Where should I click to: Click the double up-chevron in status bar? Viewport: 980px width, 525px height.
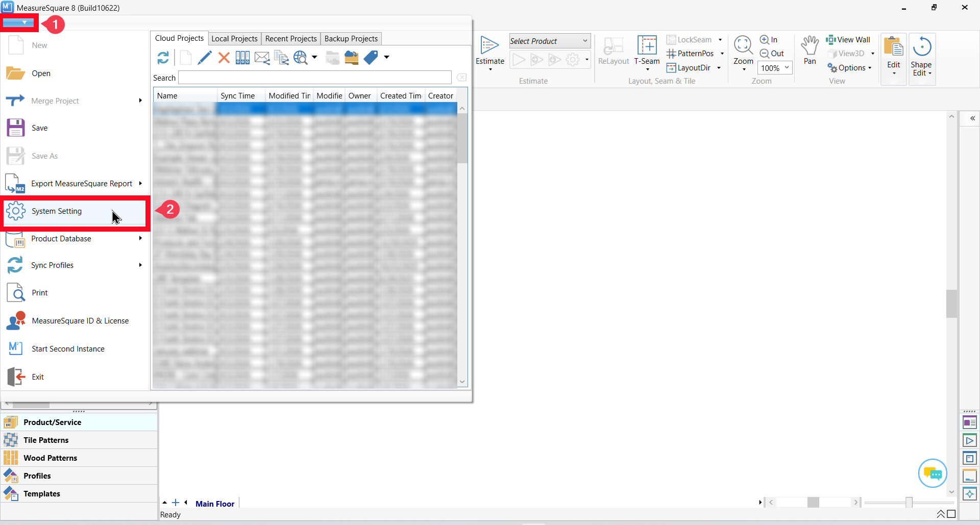(941, 514)
